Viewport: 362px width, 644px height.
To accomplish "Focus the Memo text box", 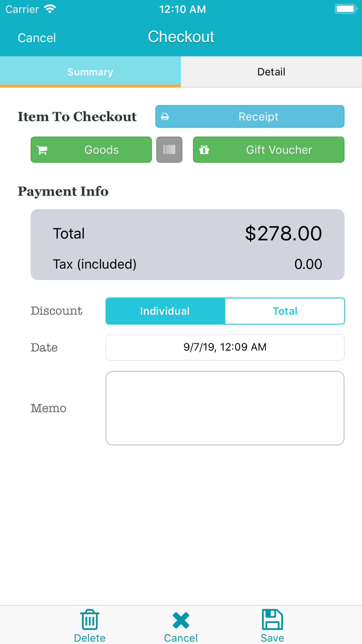I will coord(225,408).
